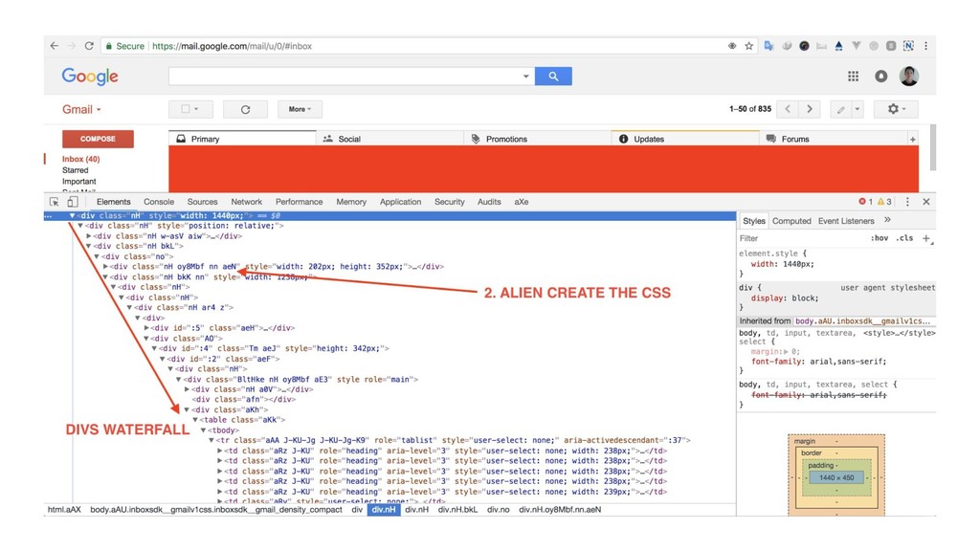Toggle the :hov element state option
The height and width of the screenshot is (551, 980).
tap(879, 238)
